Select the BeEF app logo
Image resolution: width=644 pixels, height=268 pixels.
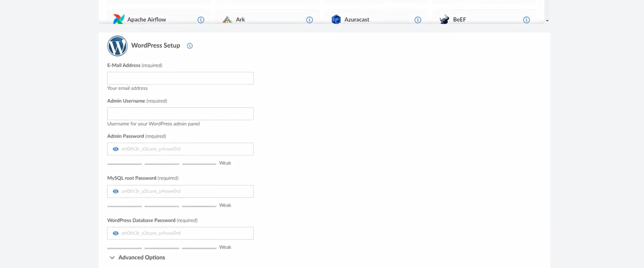(445, 20)
